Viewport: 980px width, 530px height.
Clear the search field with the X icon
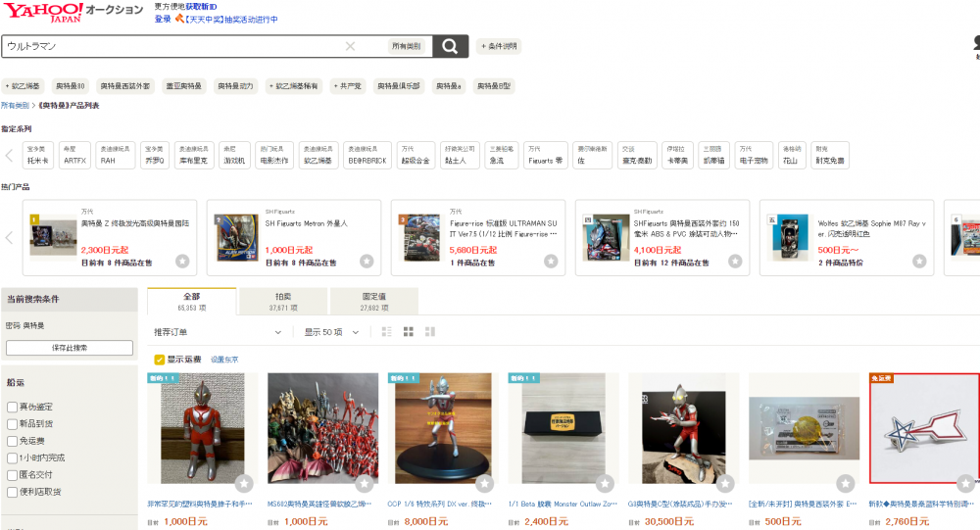click(x=350, y=46)
